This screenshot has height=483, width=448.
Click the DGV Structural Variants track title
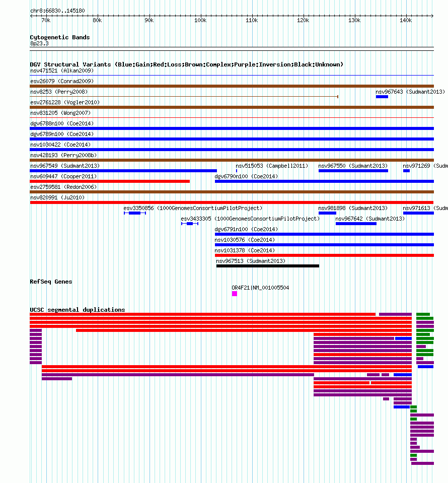pos(187,64)
